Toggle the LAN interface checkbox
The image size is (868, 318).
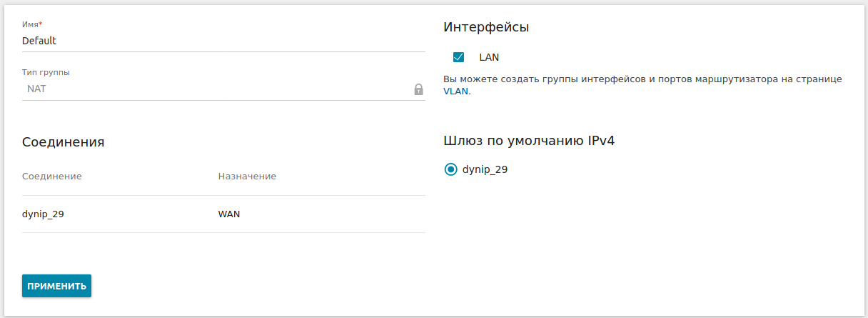[x=458, y=57]
